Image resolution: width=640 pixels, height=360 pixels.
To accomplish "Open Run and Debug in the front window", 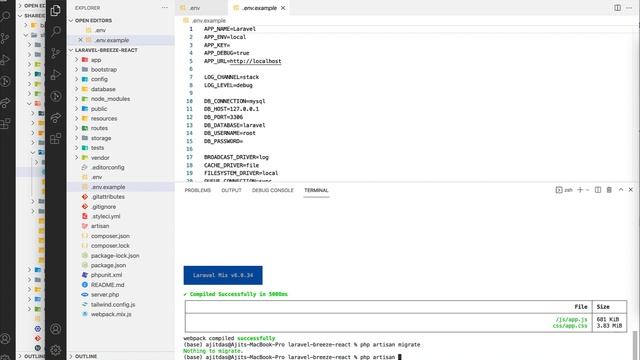I will 56,75.
